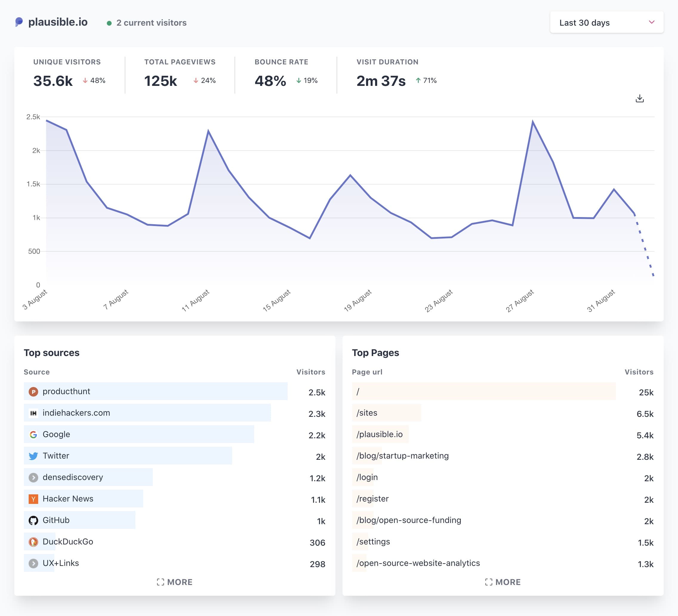Expand Top sources with MORE

click(x=175, y=582)
